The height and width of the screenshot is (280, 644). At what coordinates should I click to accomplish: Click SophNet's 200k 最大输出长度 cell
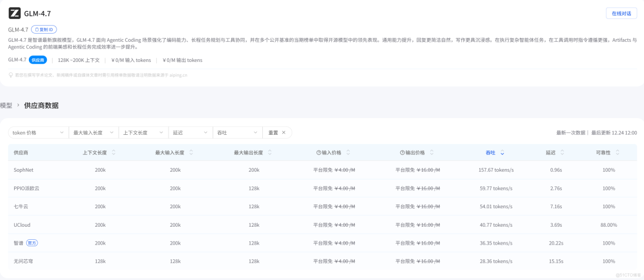coord(254,170)
